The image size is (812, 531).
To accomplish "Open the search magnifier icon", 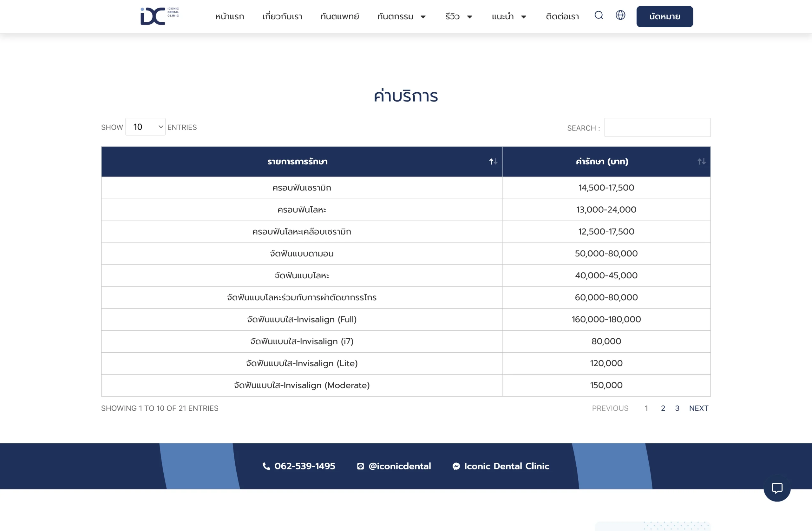I will point(599,15).
